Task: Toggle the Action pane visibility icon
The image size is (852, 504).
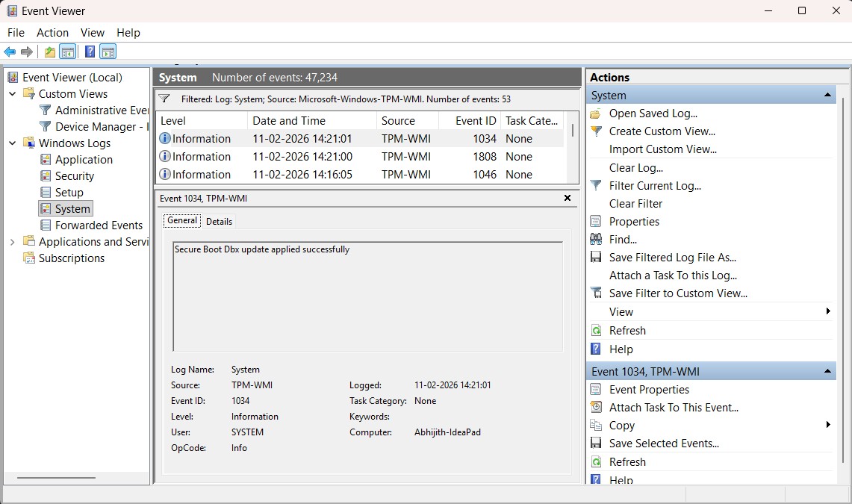Action: pos(108,51)
